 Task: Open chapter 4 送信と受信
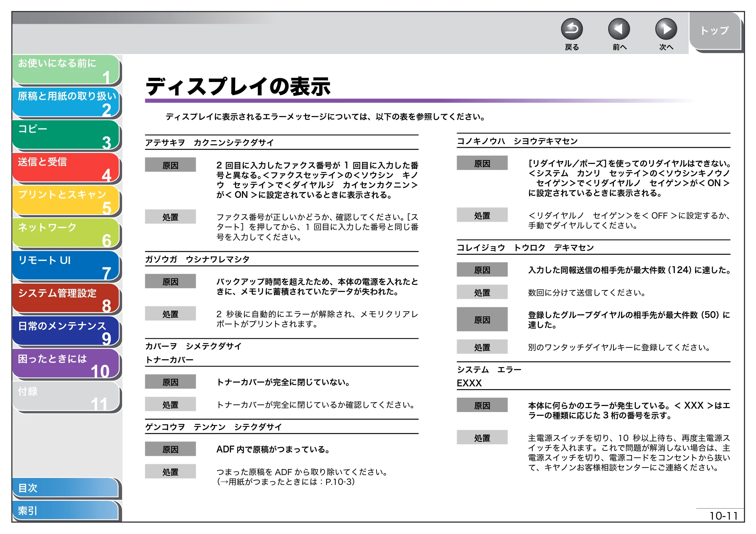pos(66,168)
